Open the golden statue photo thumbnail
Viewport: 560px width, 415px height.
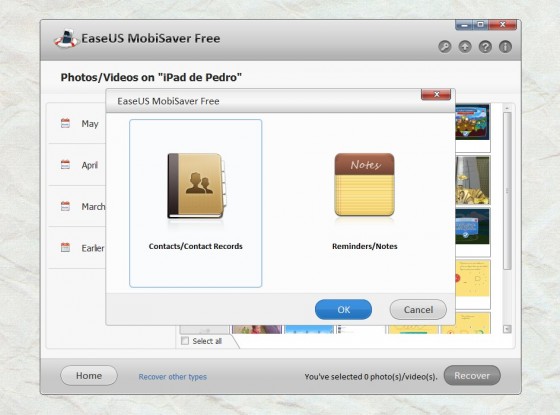point(472,180)
